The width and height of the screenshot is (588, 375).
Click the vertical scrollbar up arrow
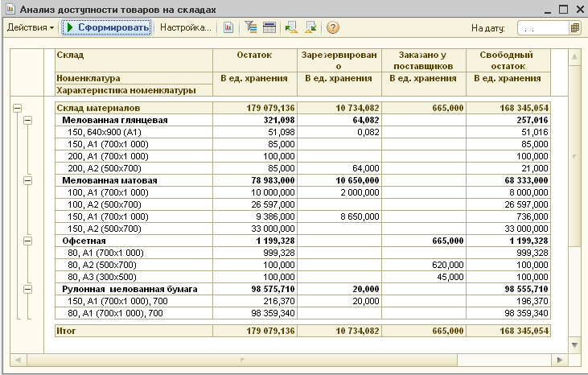[x=574, y=57]
